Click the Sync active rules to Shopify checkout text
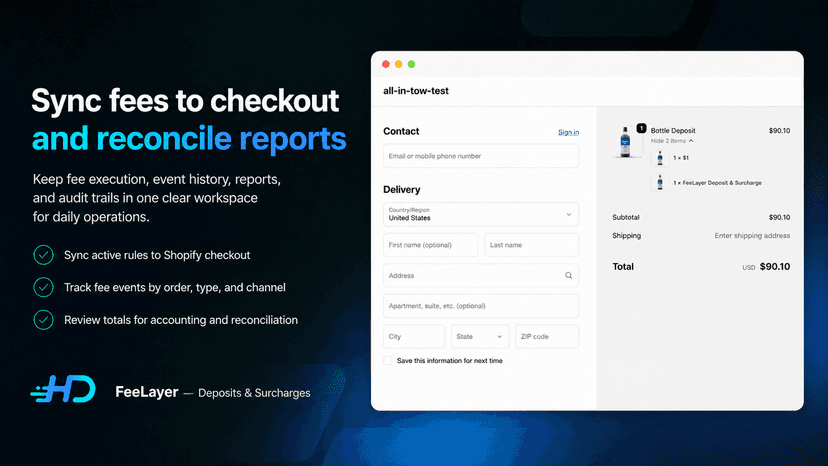This screenshot has height=466, width=828. (x=157, y=255)
